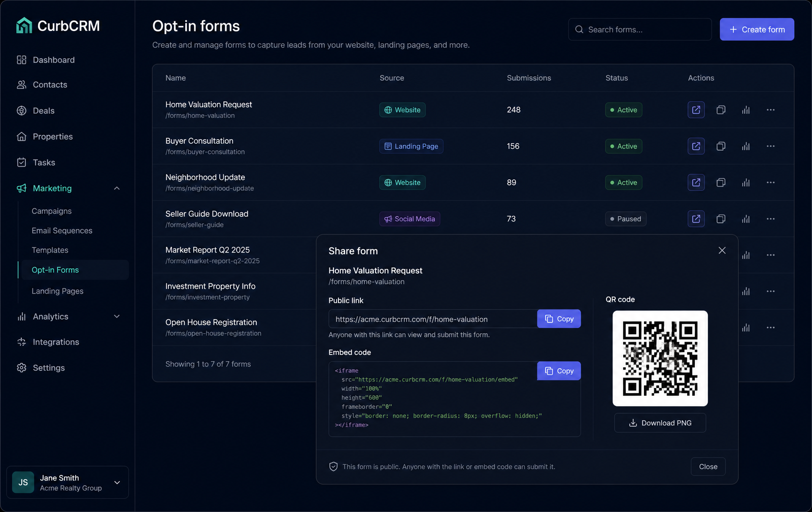
Task: View Seller Guide Download statistics
Action: 746,219
